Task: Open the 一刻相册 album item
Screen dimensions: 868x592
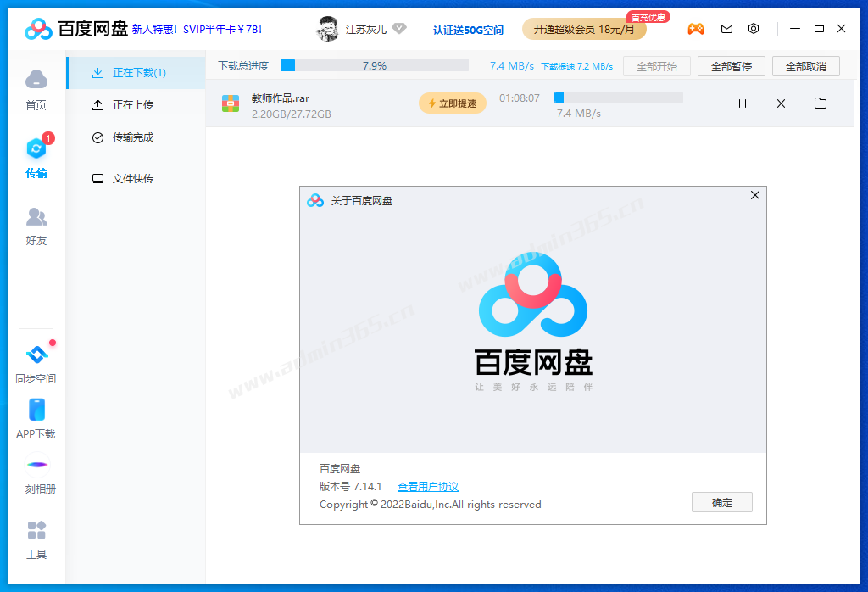Action: [x=36, y=474]
